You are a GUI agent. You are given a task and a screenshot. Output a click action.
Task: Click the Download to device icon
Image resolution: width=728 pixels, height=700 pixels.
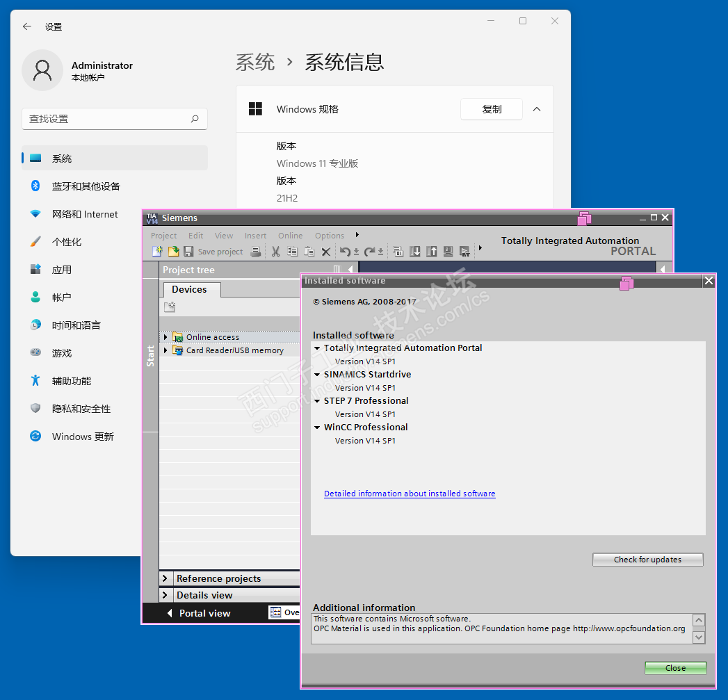point(415,252)
